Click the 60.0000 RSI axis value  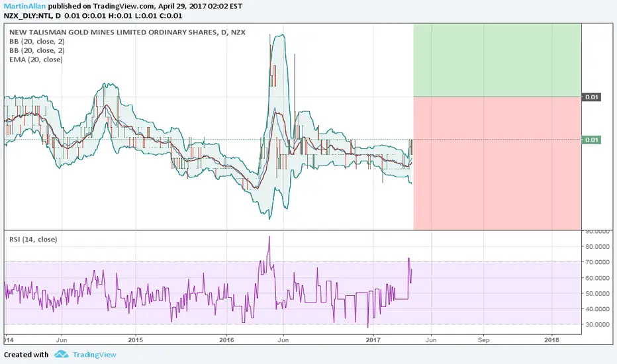(x=598, y=278)
